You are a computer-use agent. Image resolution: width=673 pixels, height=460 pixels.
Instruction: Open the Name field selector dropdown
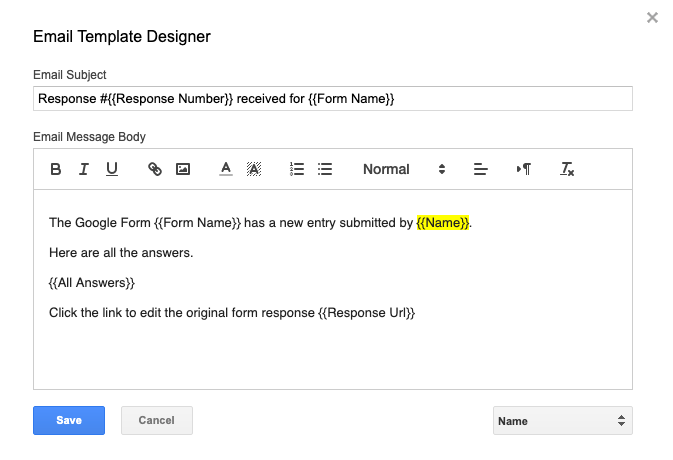(563, 421)
